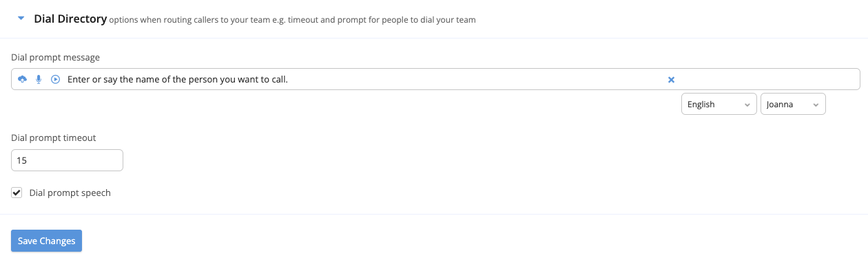Clear the prompt message with blue X

(671, 80)
